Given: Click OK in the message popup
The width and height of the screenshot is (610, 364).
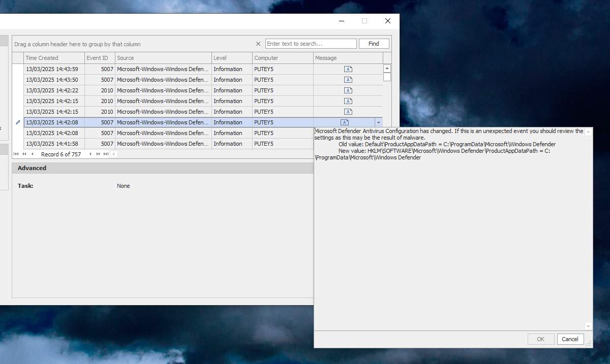Looking at the screenshot, I should point(540,339).
